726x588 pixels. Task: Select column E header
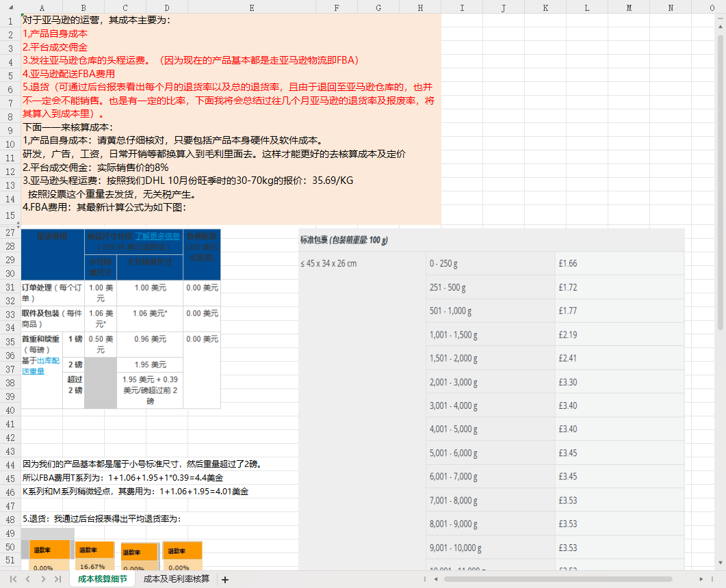(x=251, y=8)
